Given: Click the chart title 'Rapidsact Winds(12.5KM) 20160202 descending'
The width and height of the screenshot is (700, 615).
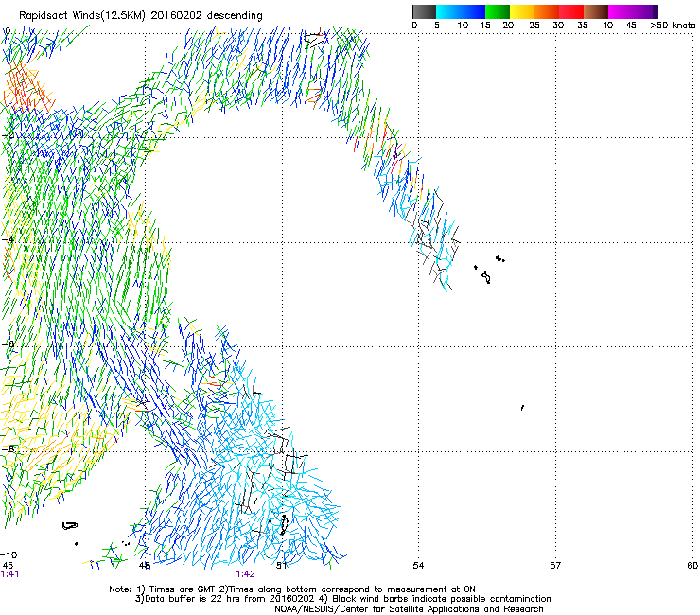Looking at the screenshot, I should tap(141, 15).
